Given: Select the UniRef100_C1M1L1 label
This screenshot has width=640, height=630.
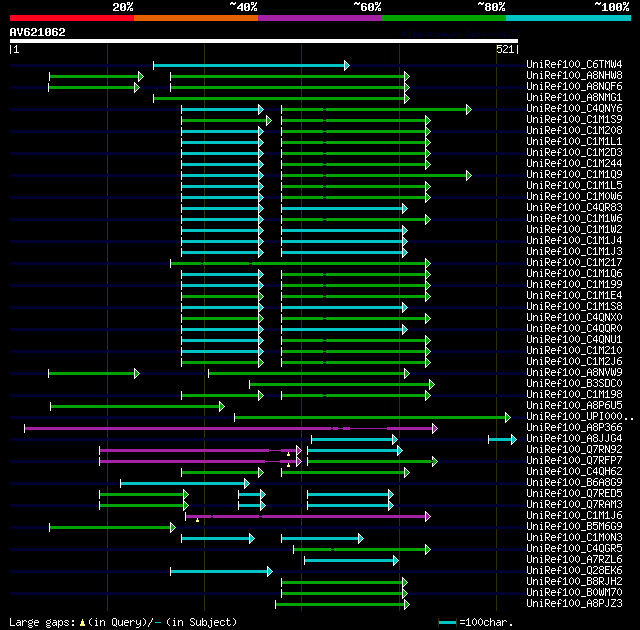Looking at the screenshot, I should (x=574, y=142).
